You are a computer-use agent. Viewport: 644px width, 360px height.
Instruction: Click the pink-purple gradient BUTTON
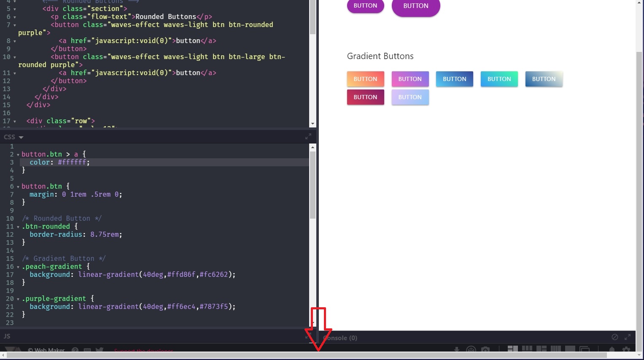[x=410, y=79]
